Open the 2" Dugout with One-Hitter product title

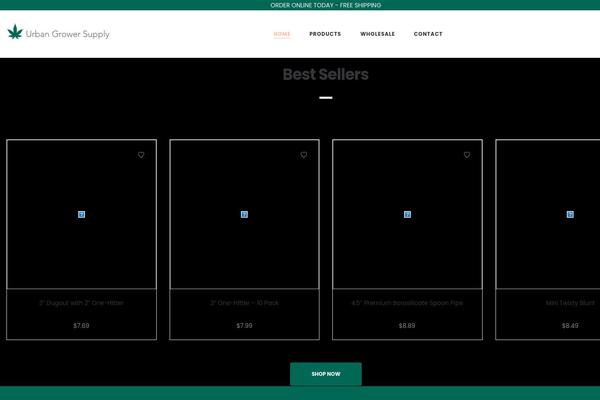click(82, 303)
